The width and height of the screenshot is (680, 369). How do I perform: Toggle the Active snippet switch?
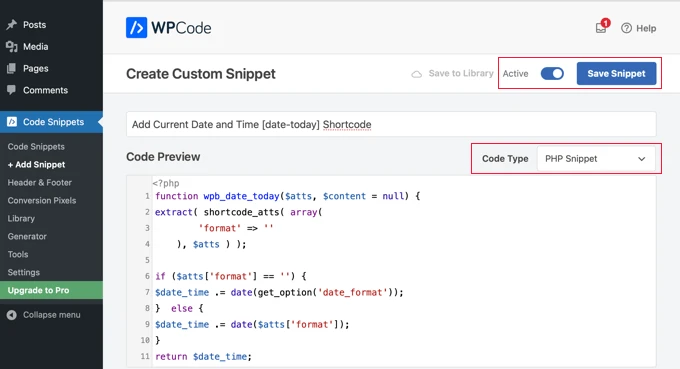552,74
